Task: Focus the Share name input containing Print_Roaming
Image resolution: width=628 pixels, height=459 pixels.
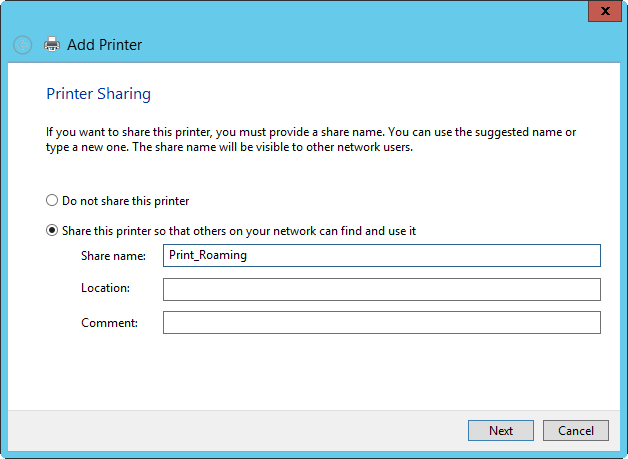Action: [x=381, y=256]
